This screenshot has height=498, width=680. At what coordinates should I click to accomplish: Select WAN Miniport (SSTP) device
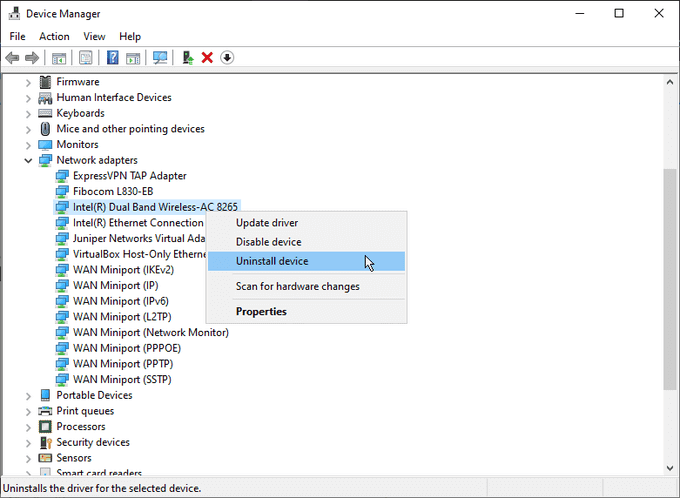[120, 379]
